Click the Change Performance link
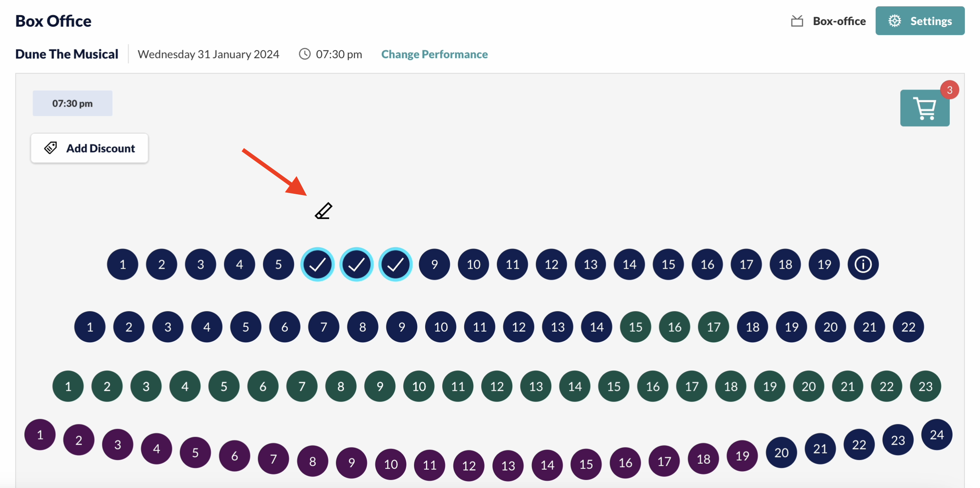 [434, 54]
